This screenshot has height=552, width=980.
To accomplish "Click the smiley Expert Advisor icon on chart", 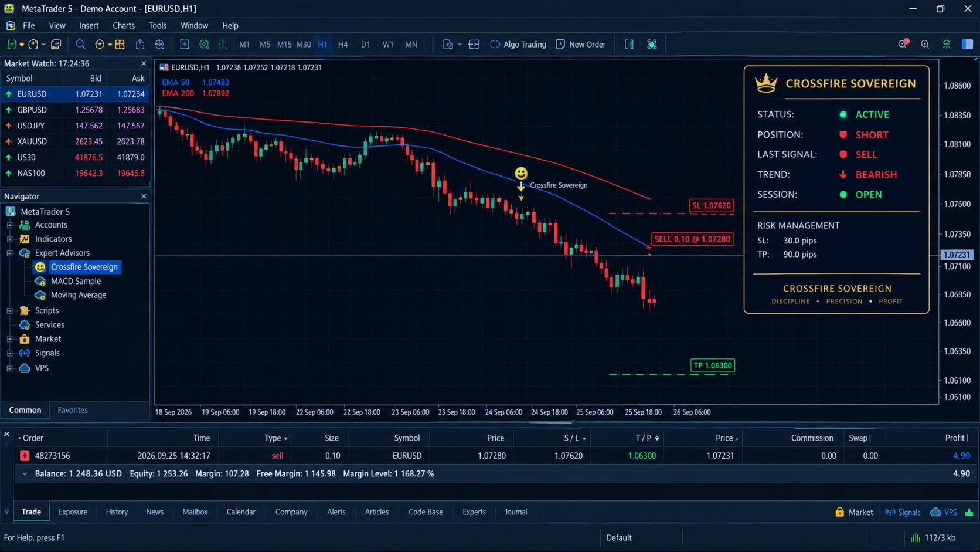I will pyautogui.click(x=521, y=173).
